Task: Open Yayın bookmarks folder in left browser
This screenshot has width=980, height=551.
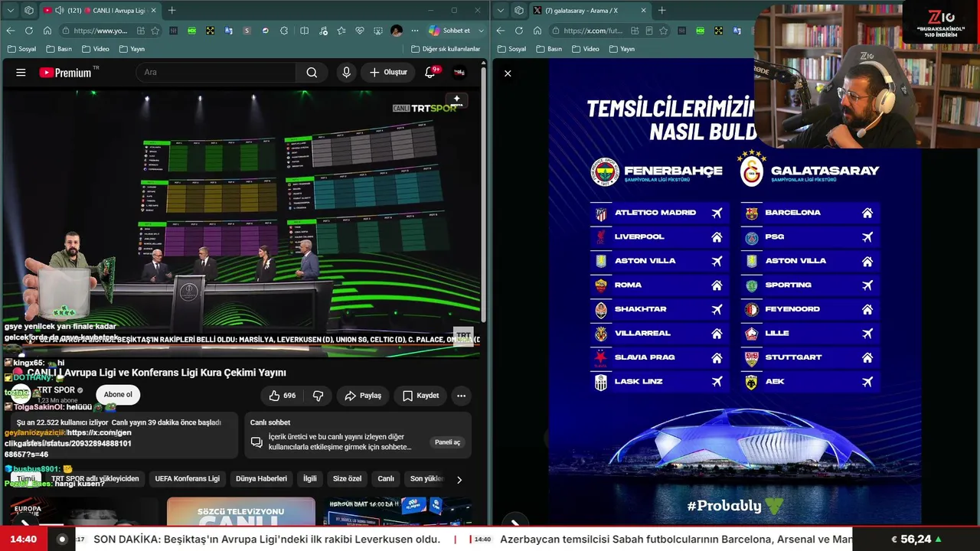Action: pos(132,49)
